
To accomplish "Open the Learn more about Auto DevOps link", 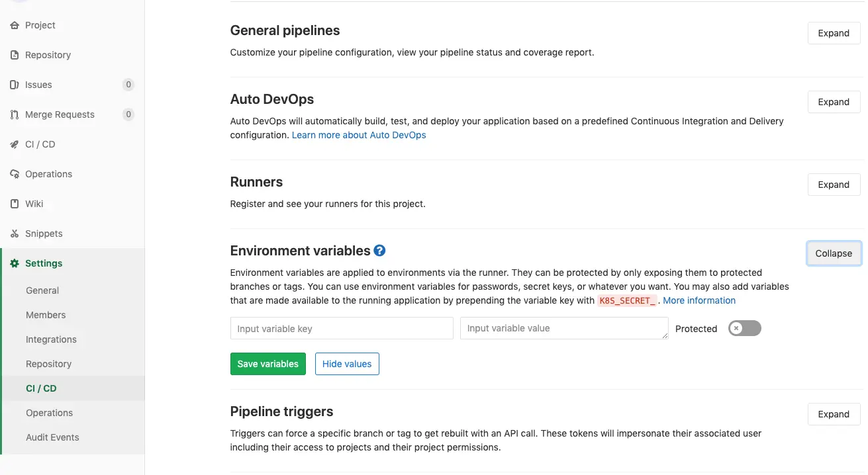I will pyautogui.click(x=359, y=135).
